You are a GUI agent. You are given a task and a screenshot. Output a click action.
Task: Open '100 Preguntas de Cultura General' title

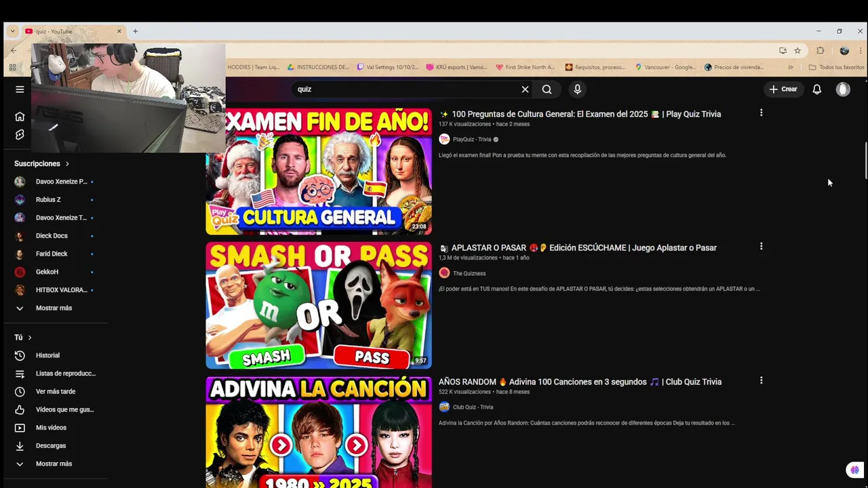pyautogui.click(x=580, y=114)
